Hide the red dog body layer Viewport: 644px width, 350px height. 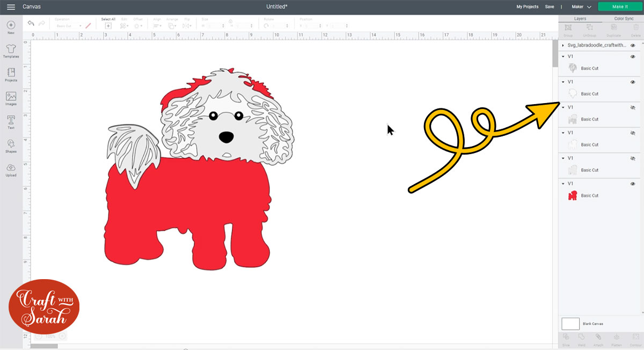coord(633,184)
